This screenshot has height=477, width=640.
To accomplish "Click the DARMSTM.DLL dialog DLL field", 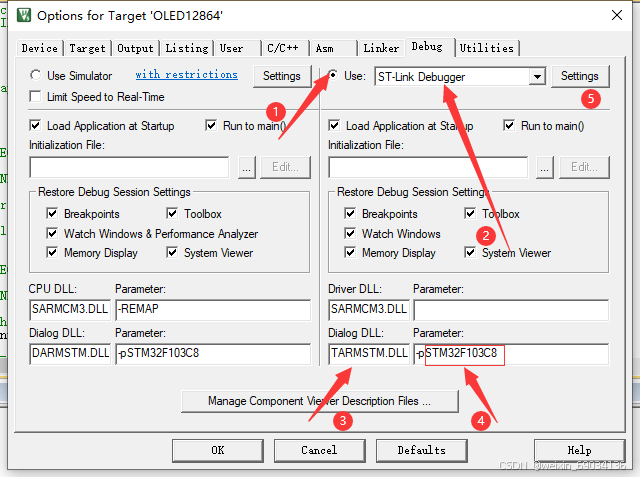I will point(70,353).
